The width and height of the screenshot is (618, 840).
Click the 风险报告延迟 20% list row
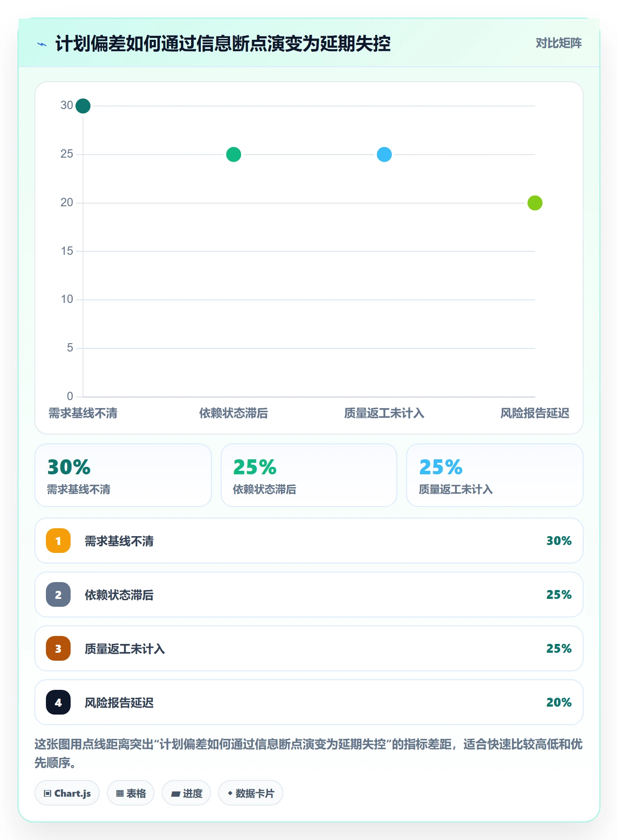[309, 702]
